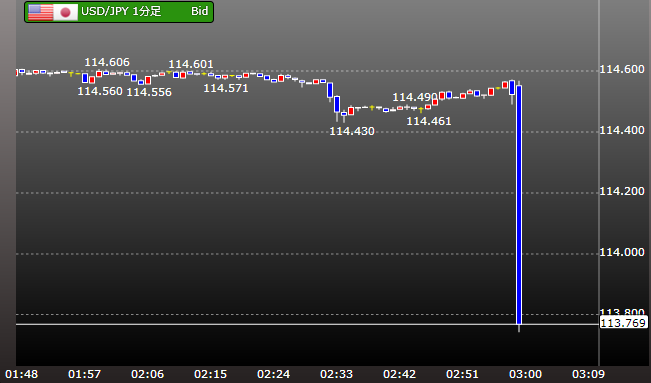Select the 114.461 low price label
Image resolution: width=651 pixels, height=383 pixels.
(x=428, y=121)
